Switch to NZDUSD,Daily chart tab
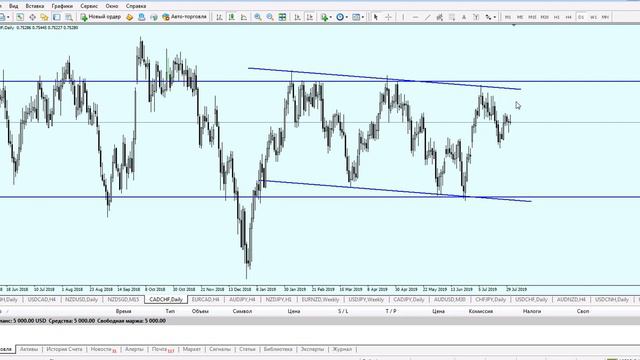The image size is (640, 360). point(82,300)
